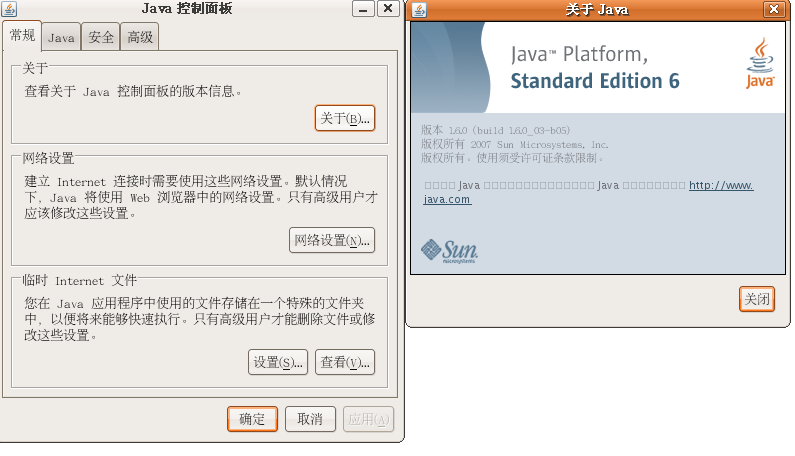Screen dimensions: 795x456
Task: Open 网络设置(N)... dialog
Action: pyautogui.click(x=332, y=240)
